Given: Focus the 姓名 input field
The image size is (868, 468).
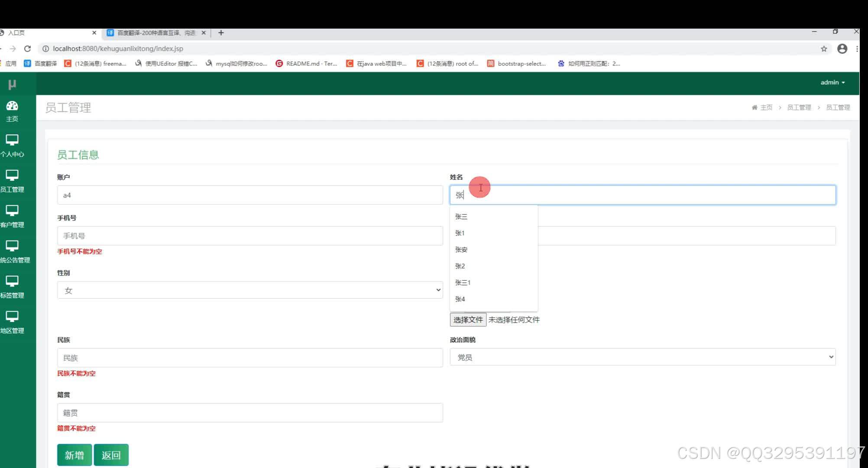Looking at the screenshot, I should click(x=643, y=195).
